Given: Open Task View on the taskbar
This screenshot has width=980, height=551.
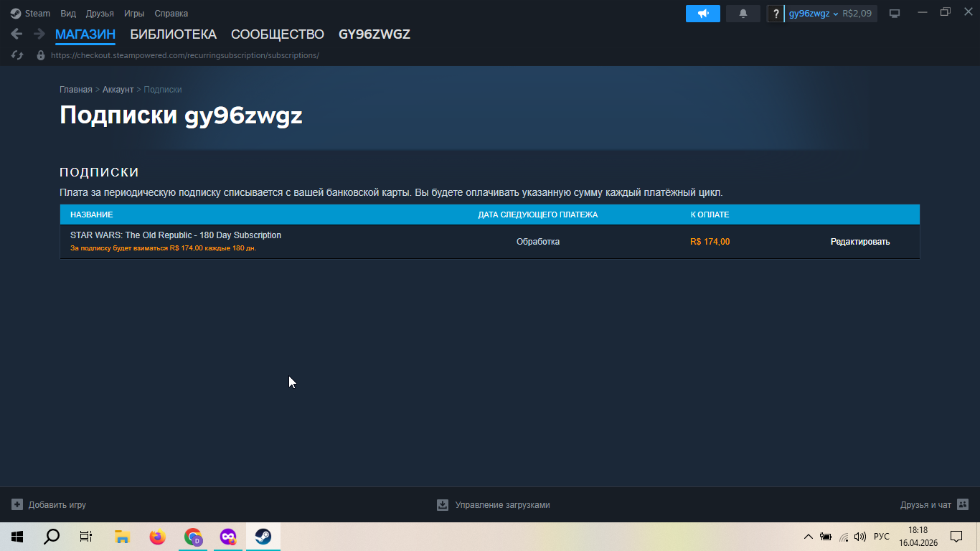Looking at the screenshot, I should pyautogui.click(x=86, y=537).
